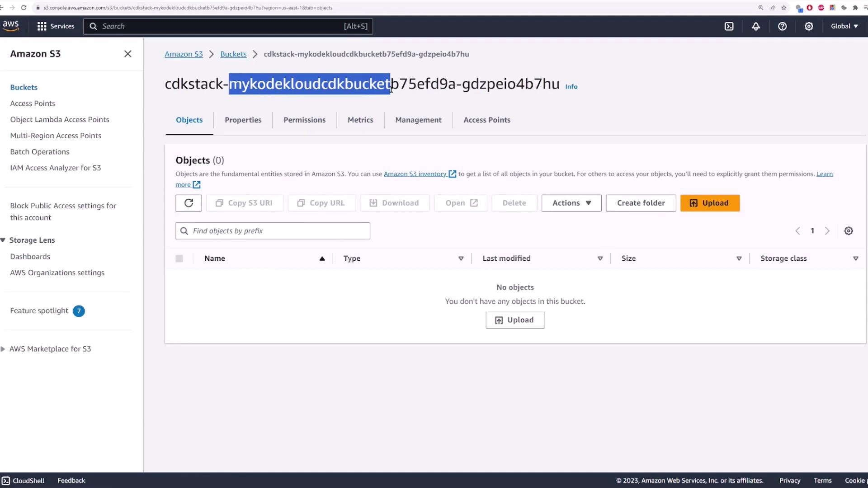Tick the select-all objects checkbox
The width and height of the screenshot is (868, 488).
(179, 258)
